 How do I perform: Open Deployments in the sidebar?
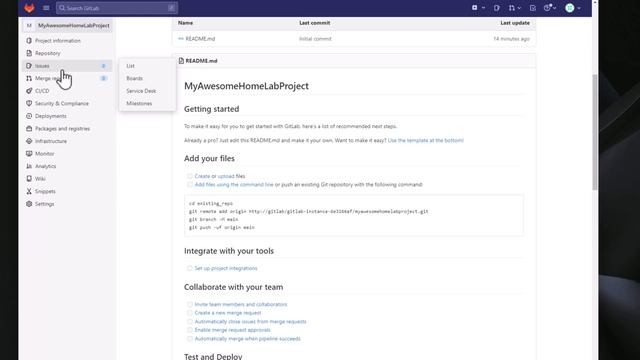coord(51,116)
